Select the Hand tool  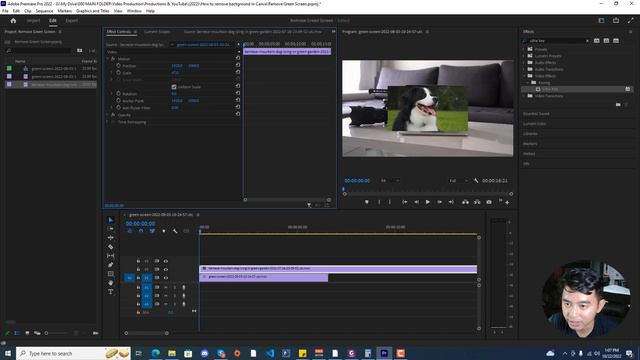coord(111,283)
